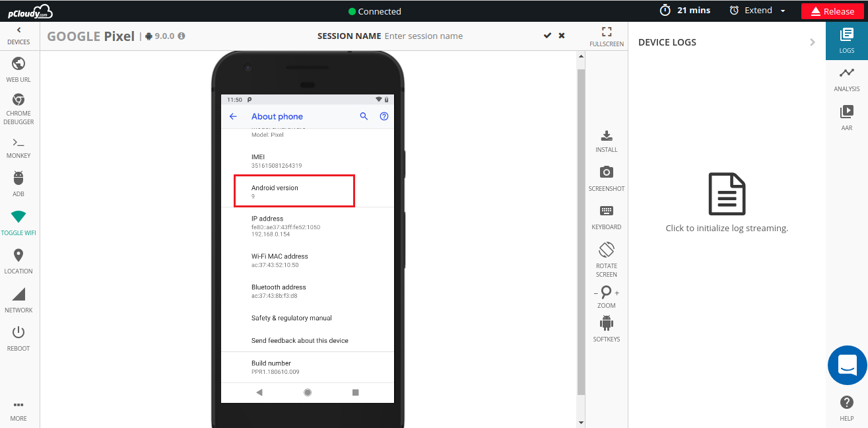
Task: Zoom out device view with minus
Action: [596, 293]
